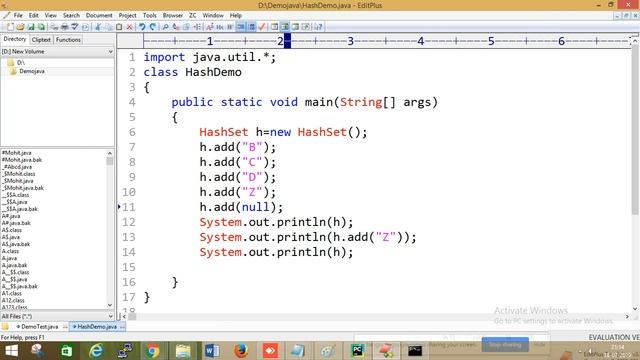Click the Copy toolbar icon
This screenshot has width=640, height=360.
pyautogui.click(x=109, y=27)
